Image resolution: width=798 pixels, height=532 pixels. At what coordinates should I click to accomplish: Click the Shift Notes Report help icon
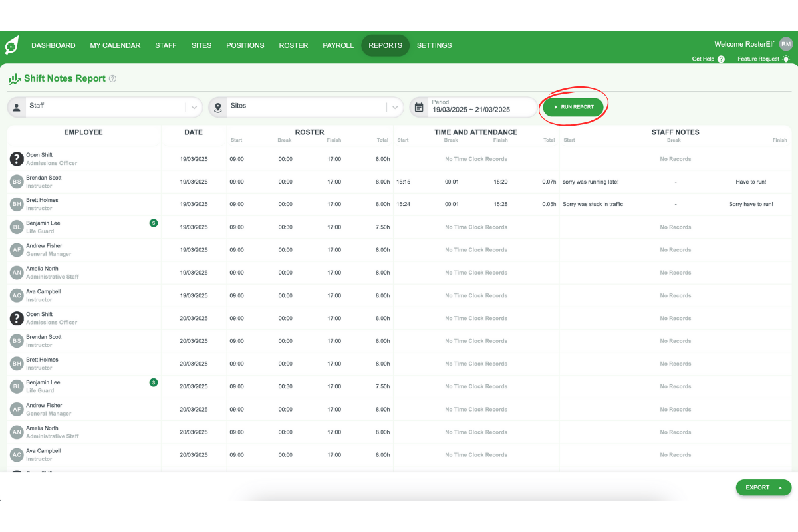point(113,78)
